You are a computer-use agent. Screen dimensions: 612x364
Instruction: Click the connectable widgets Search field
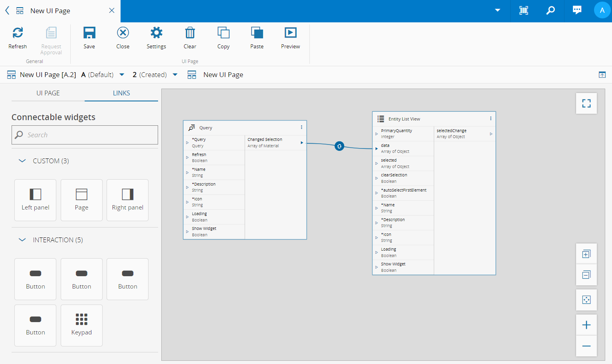click(85, 135)
